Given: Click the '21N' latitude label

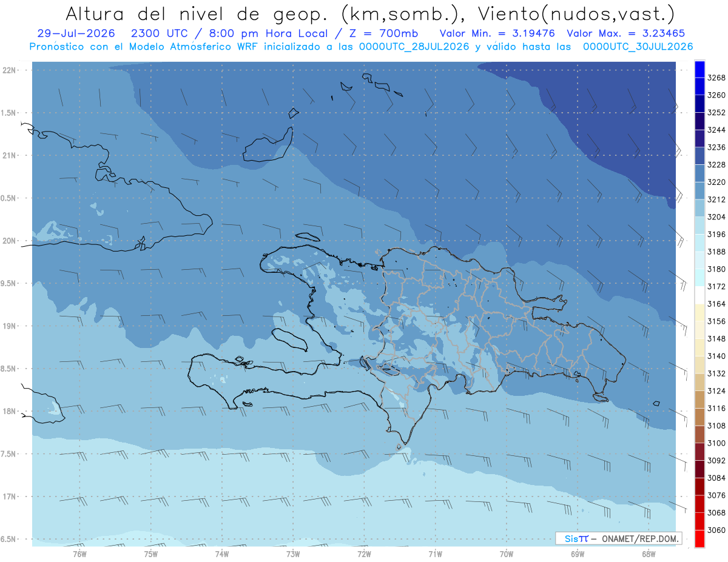Looking at the screenshot, I should tap(10, 156).
